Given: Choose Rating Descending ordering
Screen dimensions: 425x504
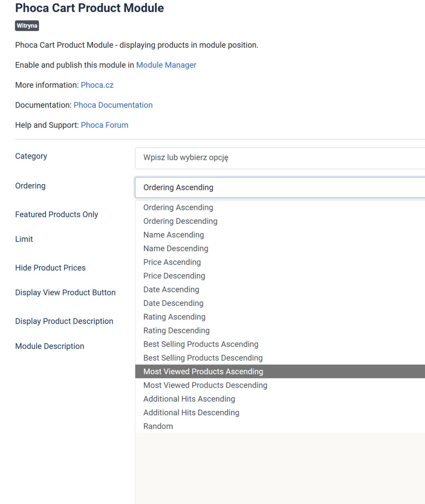Looking at the screenshot, I should tap(176, 331).
